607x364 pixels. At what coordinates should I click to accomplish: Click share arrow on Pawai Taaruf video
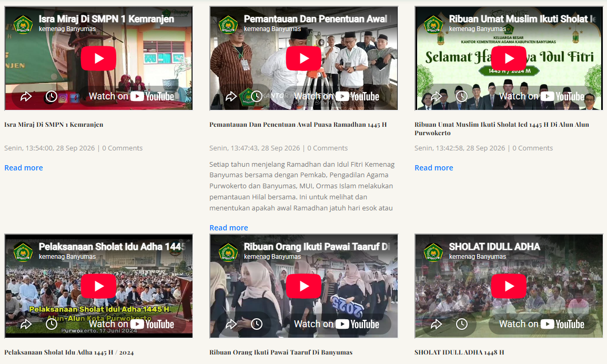click(x=231, y=323)
